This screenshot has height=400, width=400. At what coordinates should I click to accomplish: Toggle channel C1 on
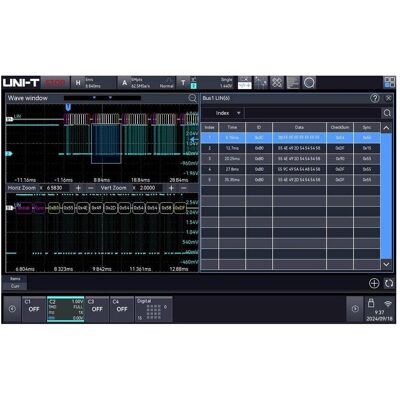(34, 309)
